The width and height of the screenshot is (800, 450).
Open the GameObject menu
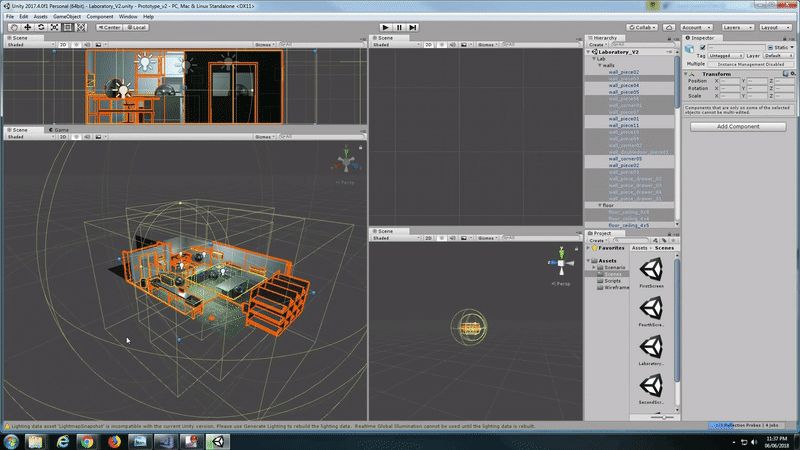tap(66, 17)
